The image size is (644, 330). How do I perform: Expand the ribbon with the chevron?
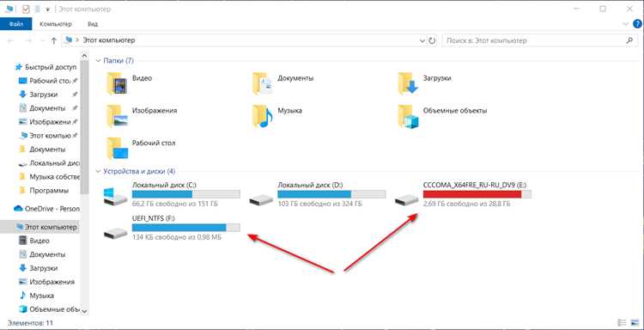click(x=626, y=24)
